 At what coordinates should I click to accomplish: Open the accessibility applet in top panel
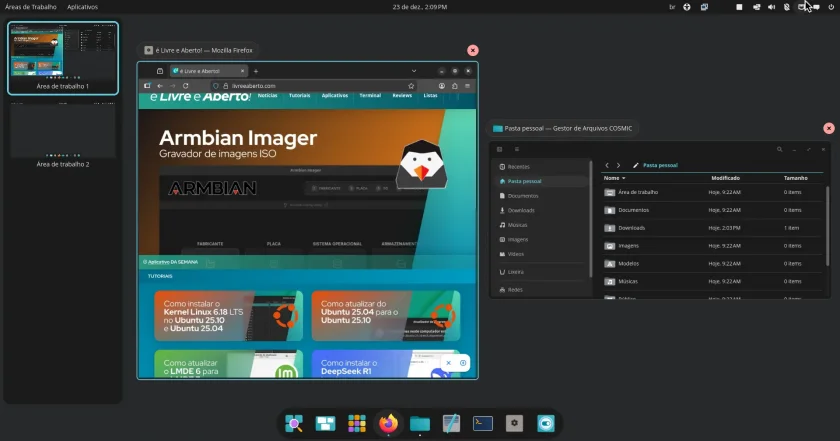pyautogui.click(x=687, y=7)
